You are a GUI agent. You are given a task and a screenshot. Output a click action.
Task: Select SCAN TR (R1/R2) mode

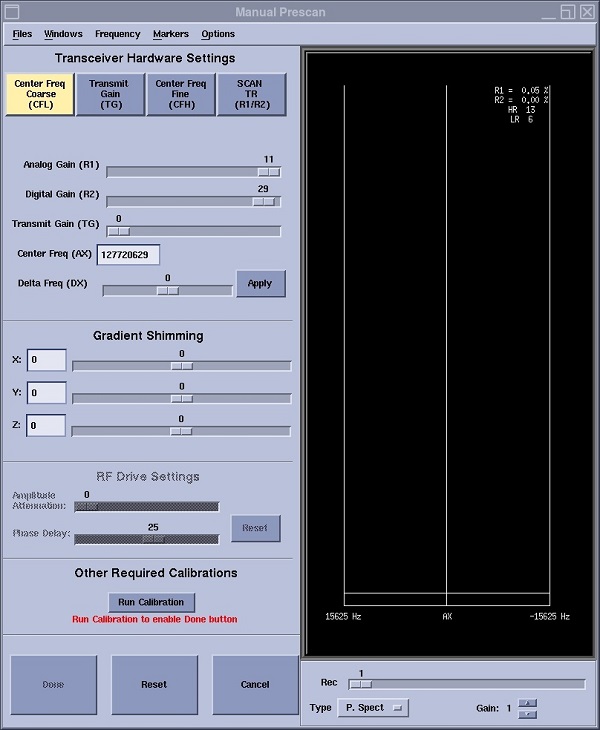click(250, 95)
